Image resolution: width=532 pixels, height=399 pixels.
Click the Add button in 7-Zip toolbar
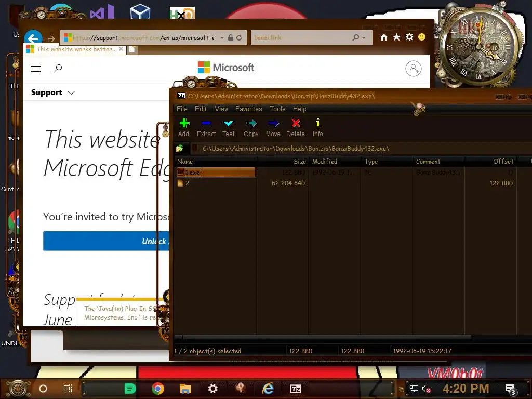point(183,128)
